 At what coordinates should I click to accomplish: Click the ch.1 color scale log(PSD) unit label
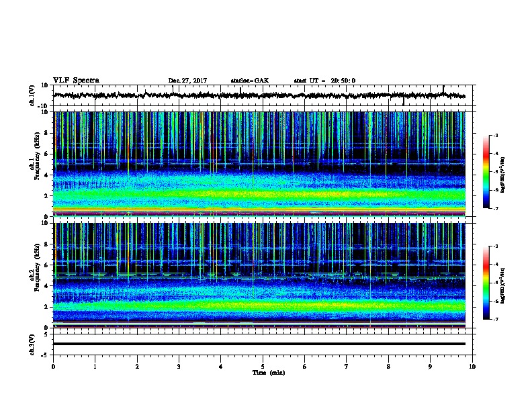click(x=502, y=175)
